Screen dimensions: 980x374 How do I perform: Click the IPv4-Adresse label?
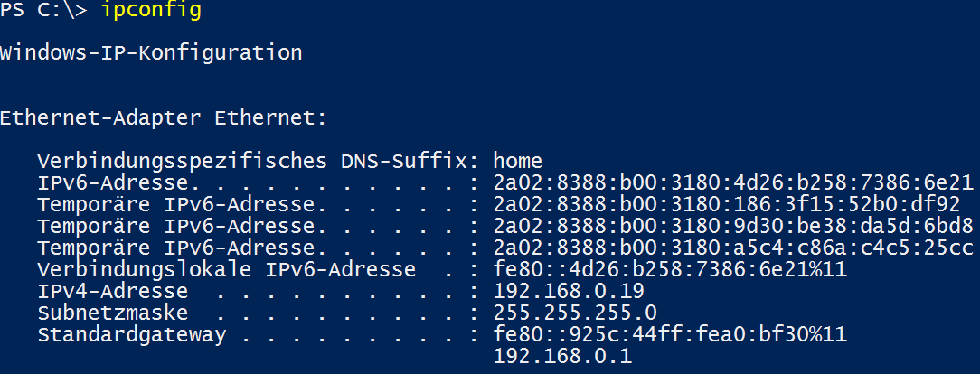(112, 292)
